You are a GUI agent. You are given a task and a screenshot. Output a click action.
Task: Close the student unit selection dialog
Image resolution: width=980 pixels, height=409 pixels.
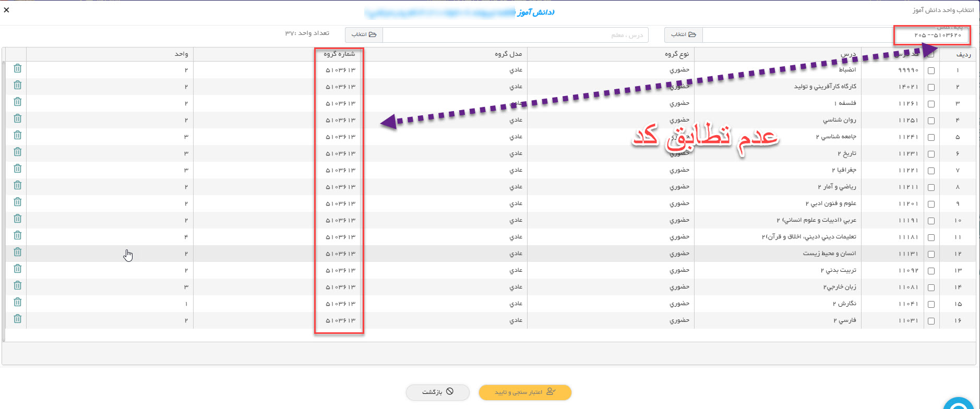(x=6, y=10)
